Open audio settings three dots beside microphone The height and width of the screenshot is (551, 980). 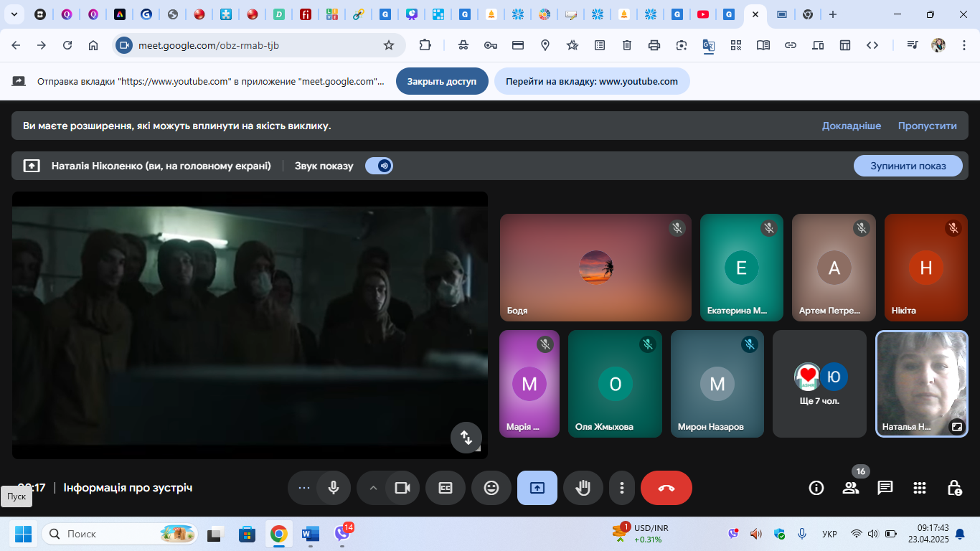click(x=303, y=488)
